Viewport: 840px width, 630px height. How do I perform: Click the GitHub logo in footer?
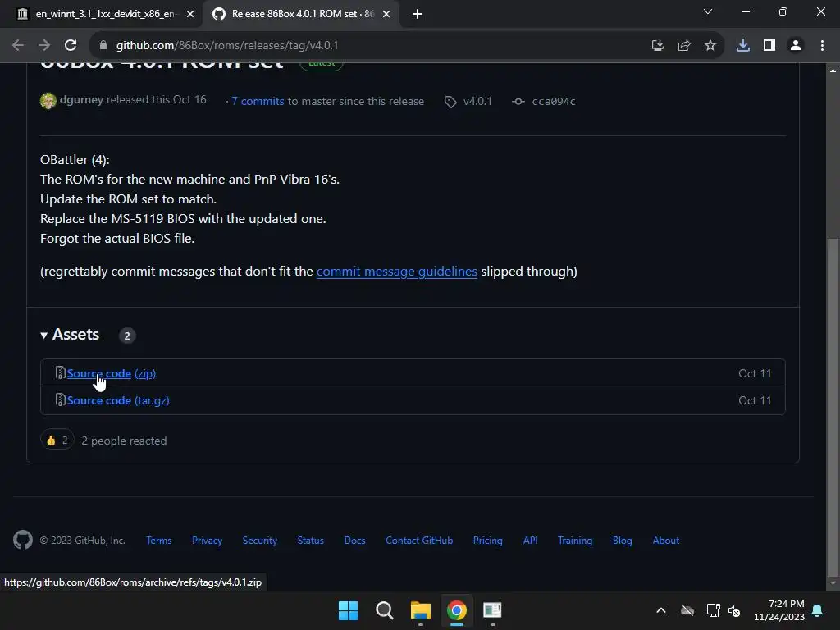(x=23, y=540)
